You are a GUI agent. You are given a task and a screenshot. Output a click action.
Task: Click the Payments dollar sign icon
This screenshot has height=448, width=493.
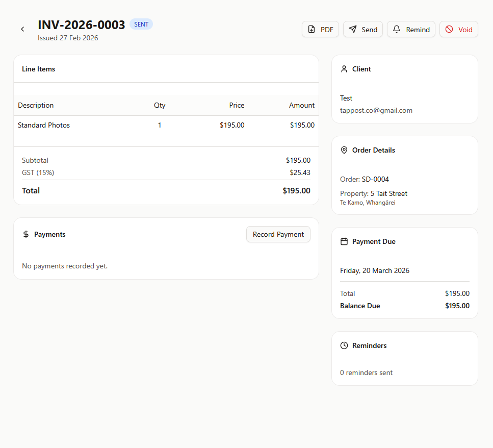pyautogui.click(x=26, y=234)
